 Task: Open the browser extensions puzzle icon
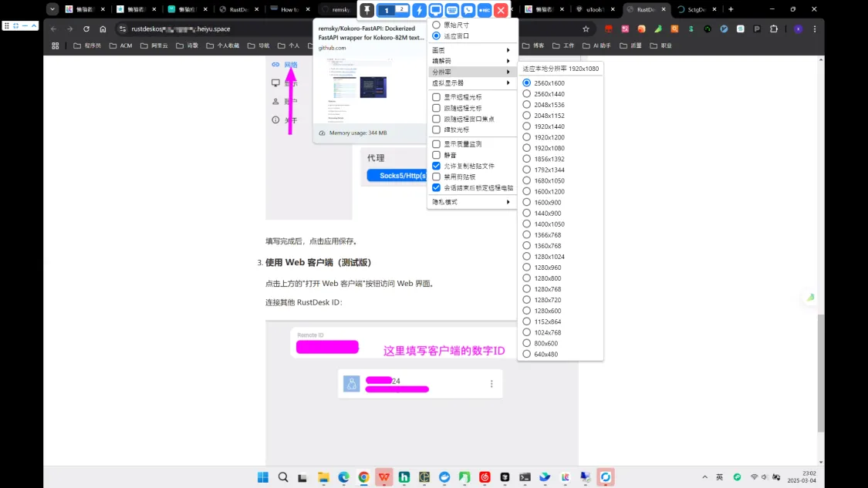coord(774,29)
